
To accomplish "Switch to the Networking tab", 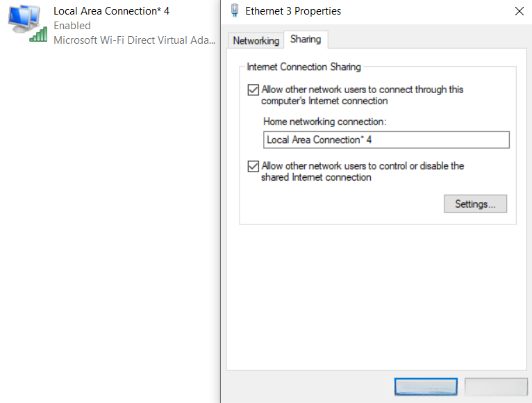I will click(256, 40).
